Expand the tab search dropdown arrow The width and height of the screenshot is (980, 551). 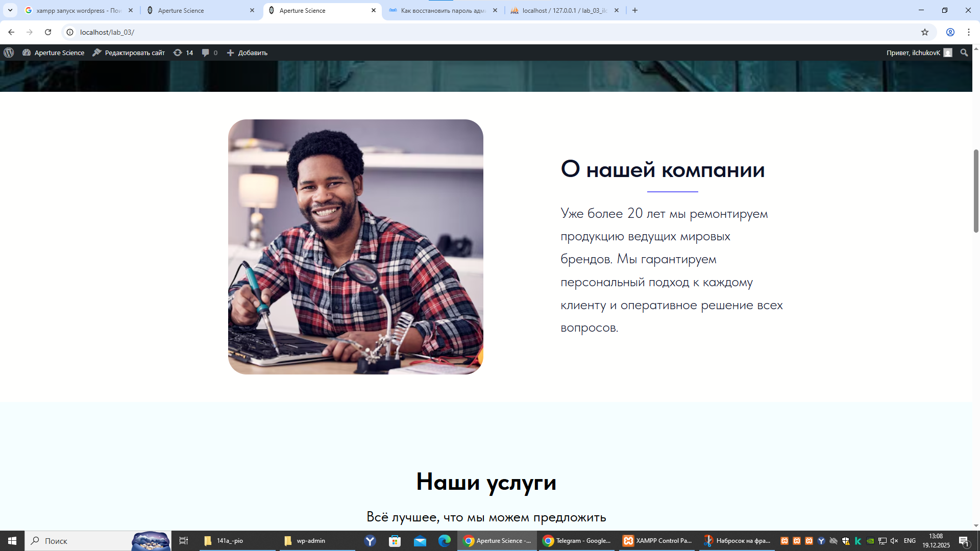[10, 10]
